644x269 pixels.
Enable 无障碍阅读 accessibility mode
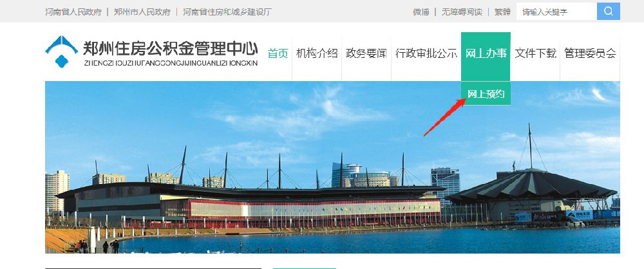[x=462, y=12]
